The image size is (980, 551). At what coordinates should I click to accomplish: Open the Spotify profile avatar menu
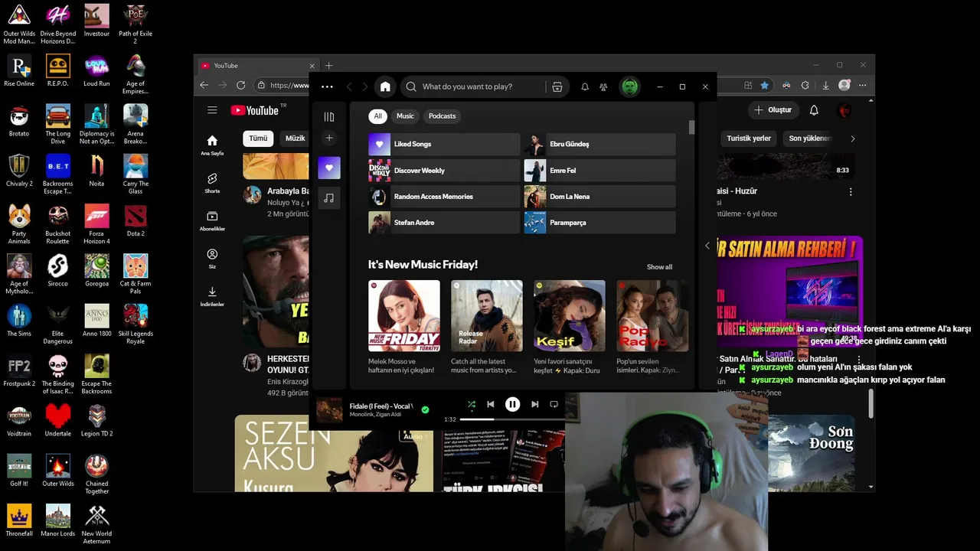[x=629, y=86]
